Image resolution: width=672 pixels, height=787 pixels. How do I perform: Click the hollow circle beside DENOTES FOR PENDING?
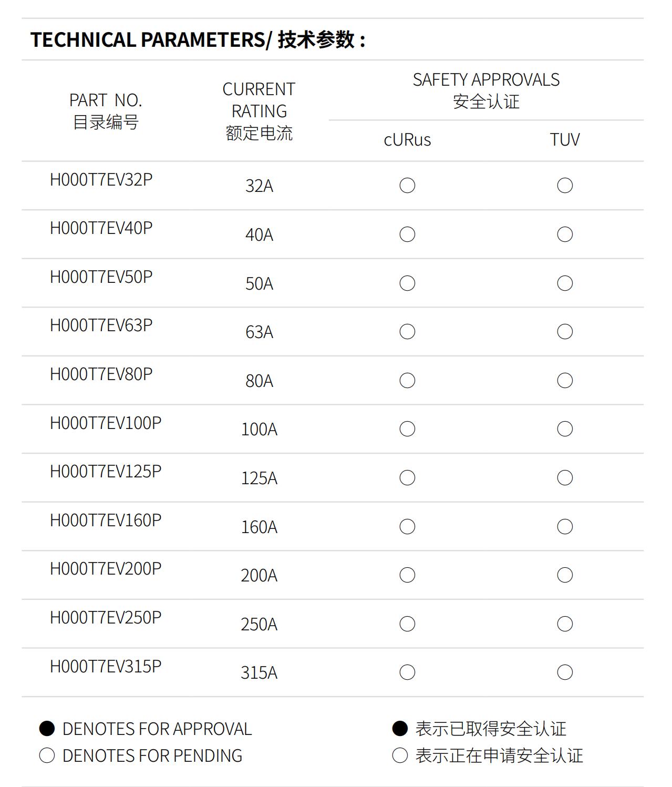tap(47, 755)
